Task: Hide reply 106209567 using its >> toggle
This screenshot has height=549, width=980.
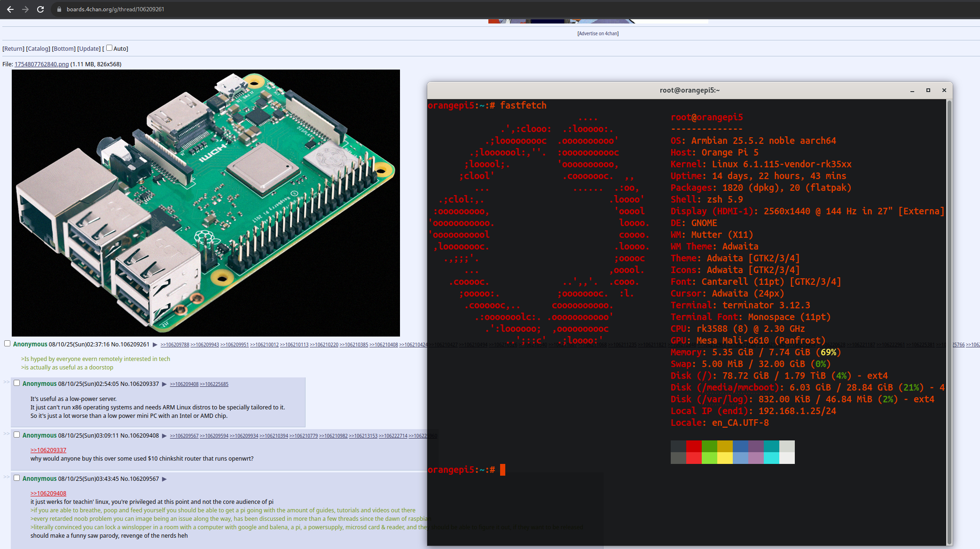Action: 7,477
